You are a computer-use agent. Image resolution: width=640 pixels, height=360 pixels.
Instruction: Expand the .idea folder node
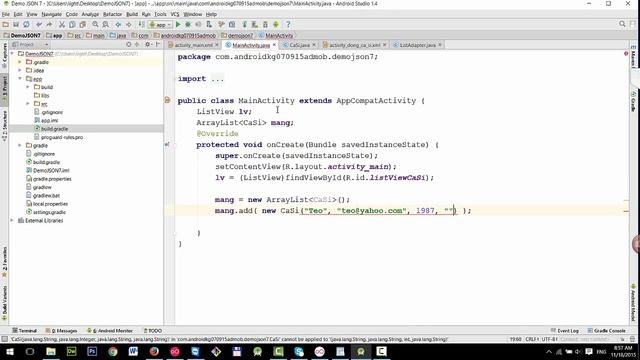click(20, 70)
